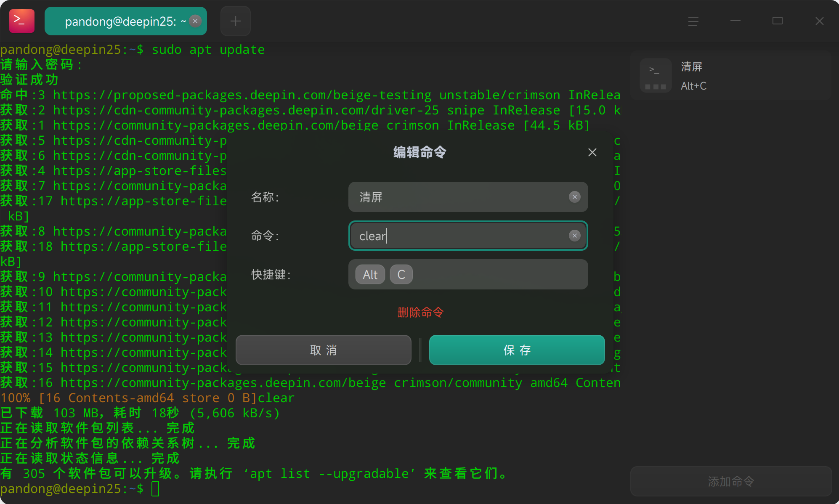Minimize the terminal window
This screenshot has height=504, width=839.
pos(735,21)
